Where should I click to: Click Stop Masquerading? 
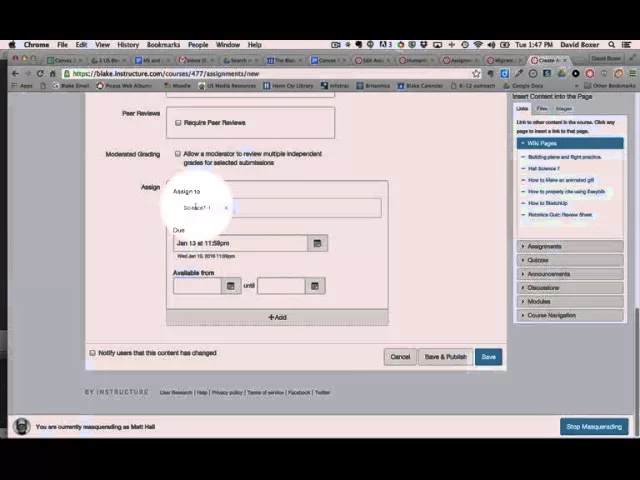(x=594, y=427)
